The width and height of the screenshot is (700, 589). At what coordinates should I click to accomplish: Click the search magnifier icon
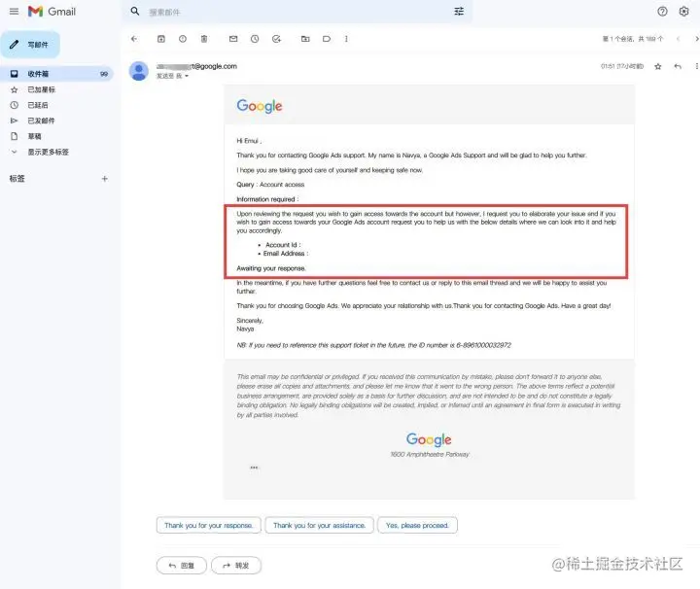[135, 12]
